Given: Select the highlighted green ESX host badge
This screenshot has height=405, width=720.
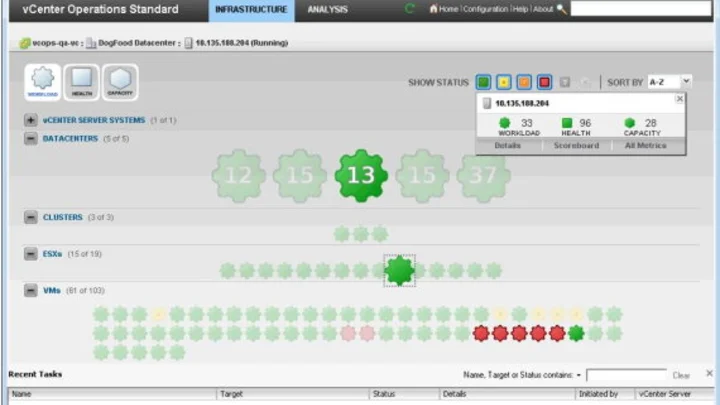Looking at the screenshot, I should click(x=399, y=270).
